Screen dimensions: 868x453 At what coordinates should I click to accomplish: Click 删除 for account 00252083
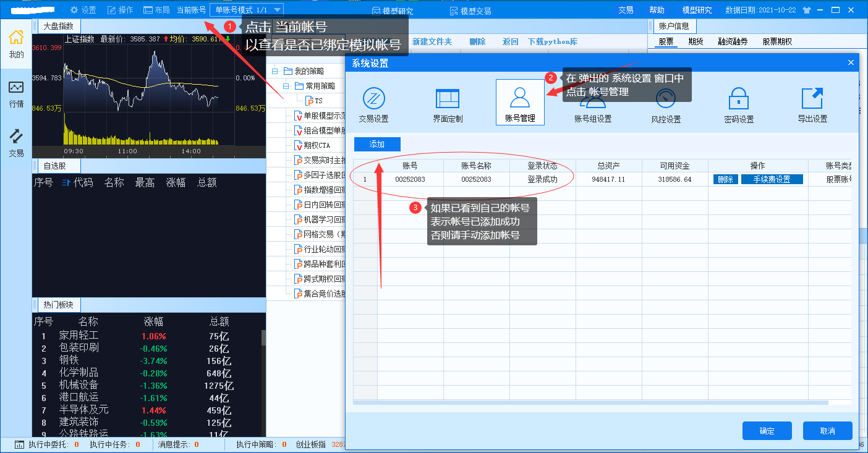(725, 179)
